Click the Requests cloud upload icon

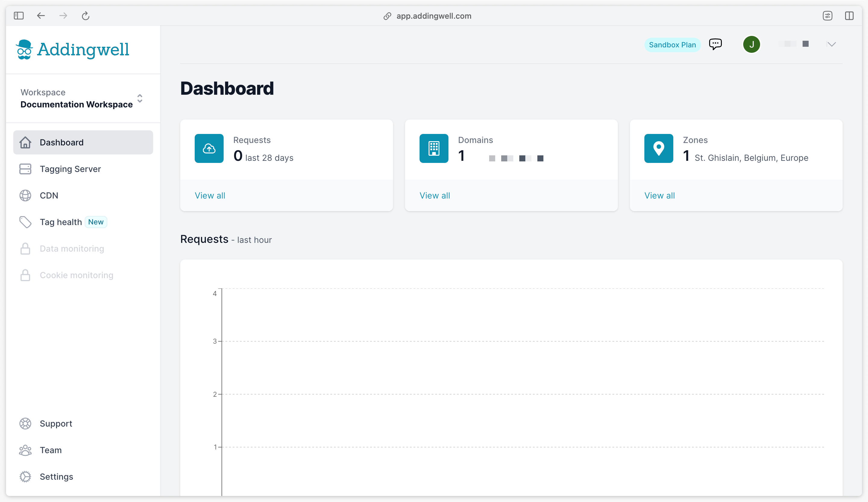click(209, 148)
